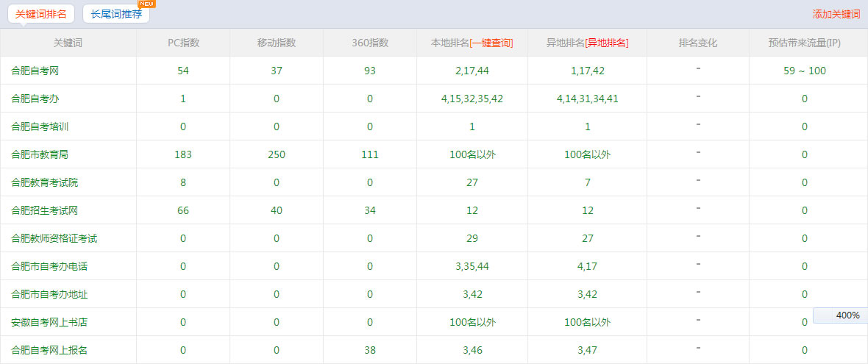Click the 添加关键词 link
This screenshot has height=364, width=868.
click(x=836, y=14)
